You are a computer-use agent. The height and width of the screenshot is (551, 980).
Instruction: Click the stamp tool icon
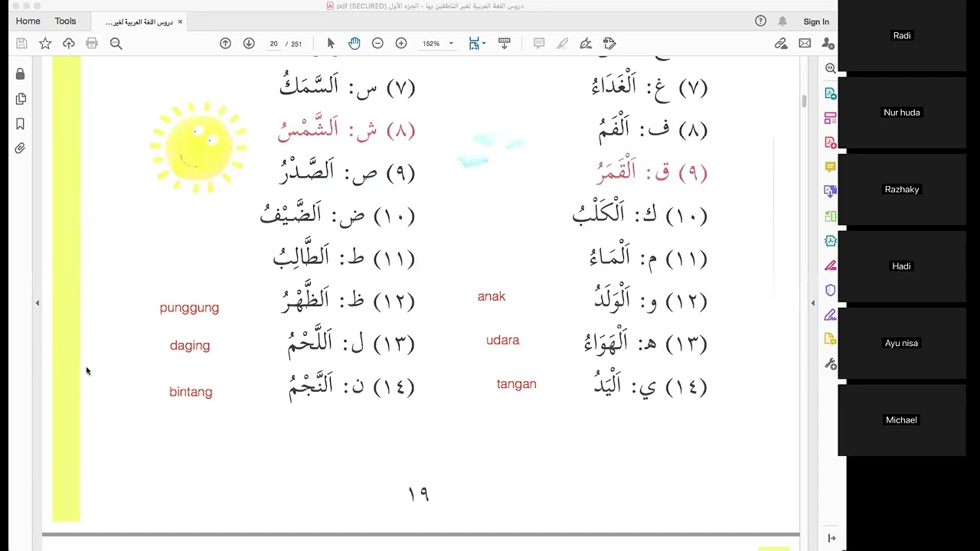tap(609, 44)
